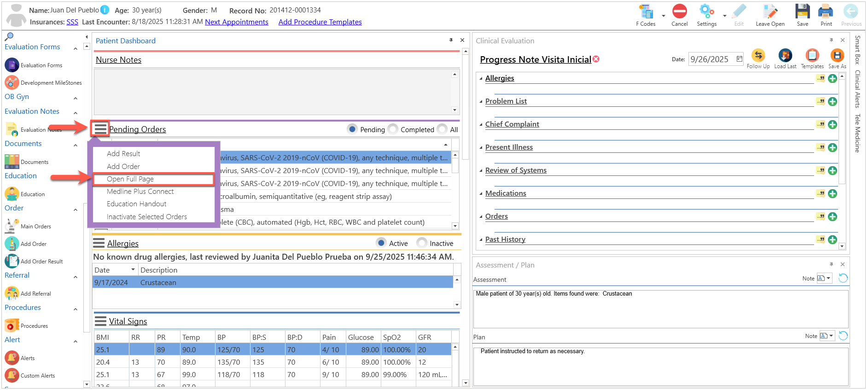Select Medline Plus Connect menu entry
Image resolution: width=868 pixels, height=390 pixels.
tap(140, 192)
